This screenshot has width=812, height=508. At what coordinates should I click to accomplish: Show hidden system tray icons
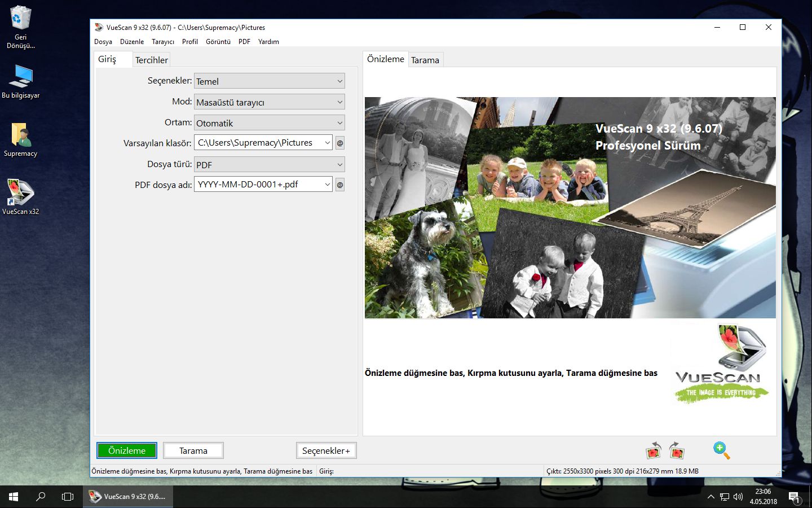pos(710,497)
